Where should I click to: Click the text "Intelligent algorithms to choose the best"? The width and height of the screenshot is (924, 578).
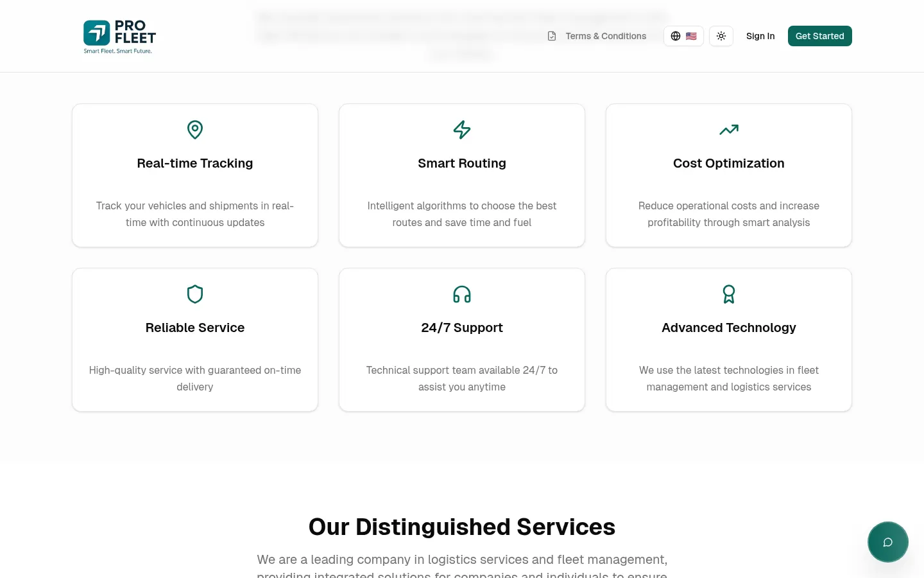[462, 206]
